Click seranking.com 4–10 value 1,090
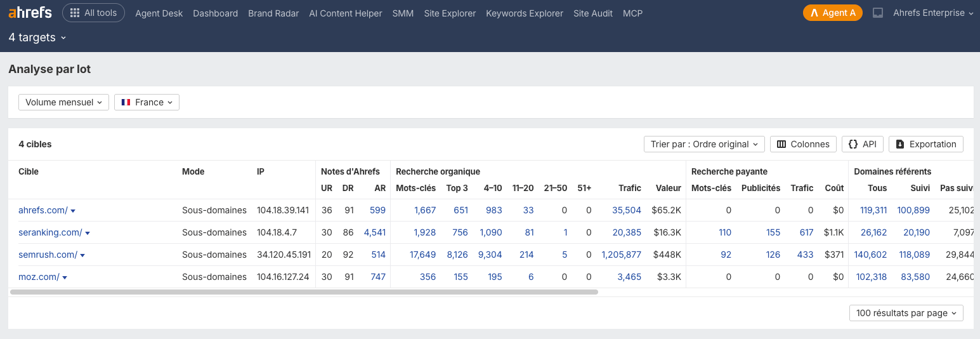This screenshot has height=339, width=980. [491, 232]
